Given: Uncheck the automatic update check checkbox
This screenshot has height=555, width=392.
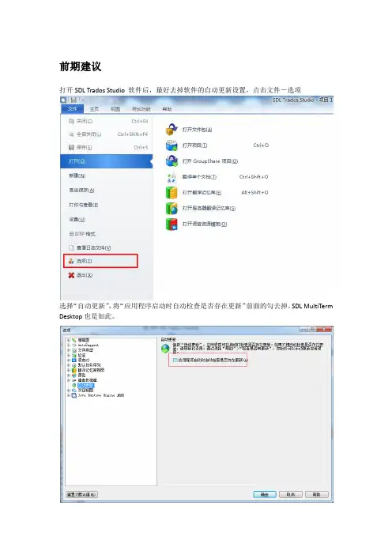Looking at the screenshot, I should pyautogui.click(x=175, y=360).
